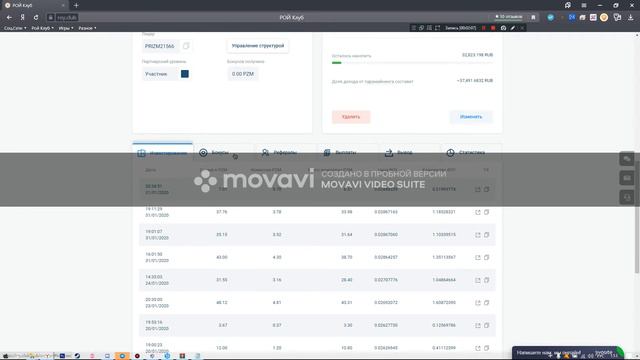The height and width of the screenshot is (360, 640).
Task: Click the red Удалить button
Action: 351,117
